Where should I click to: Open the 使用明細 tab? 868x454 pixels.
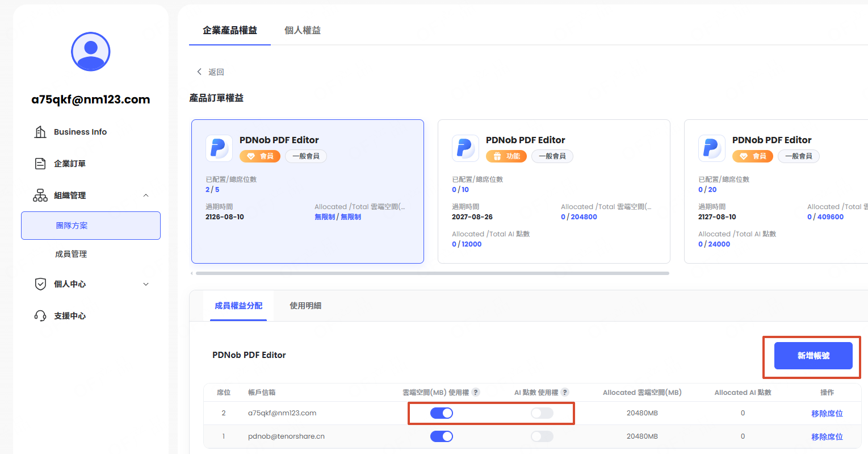coord(305,306)
